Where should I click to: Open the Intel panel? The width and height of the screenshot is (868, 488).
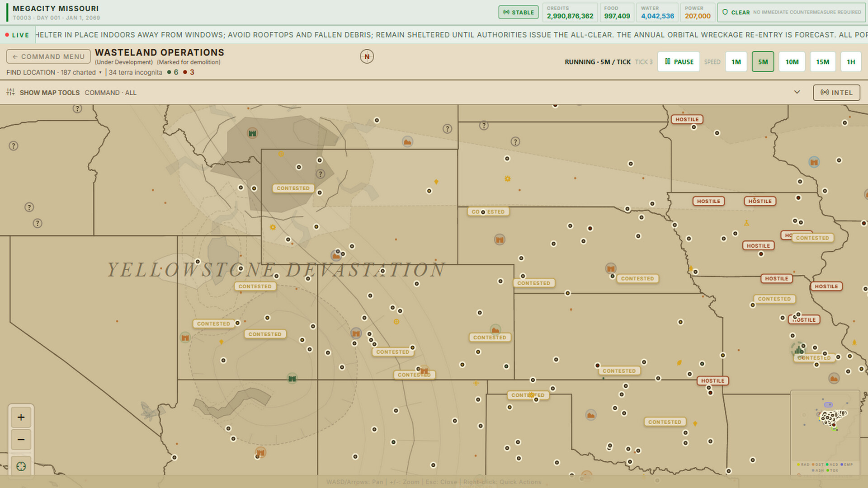coord(836,93)
